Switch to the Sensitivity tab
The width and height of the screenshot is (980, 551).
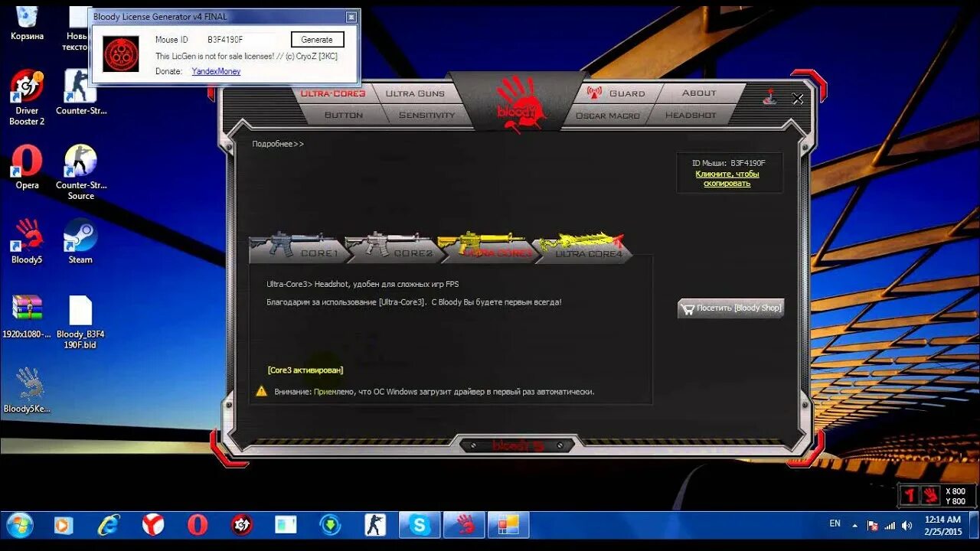426,115
